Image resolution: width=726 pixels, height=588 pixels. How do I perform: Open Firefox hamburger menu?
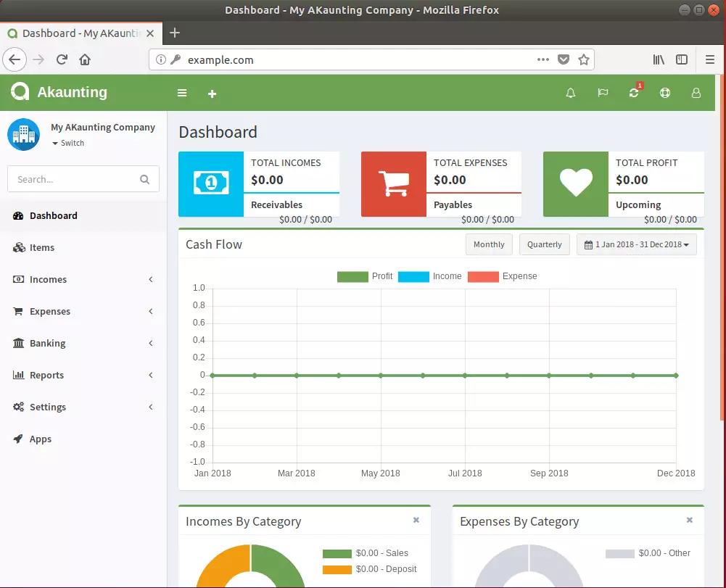point(710,59)
